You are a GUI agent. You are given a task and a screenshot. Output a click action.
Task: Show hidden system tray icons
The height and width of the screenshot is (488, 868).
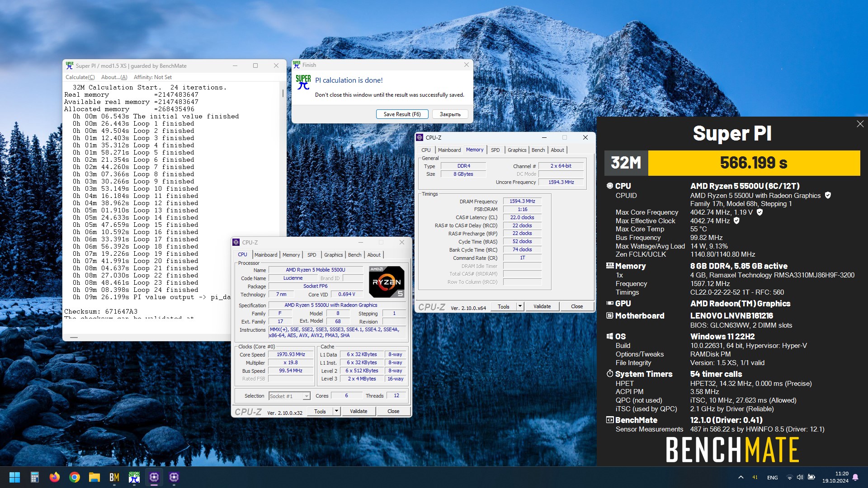coord(741,477)
